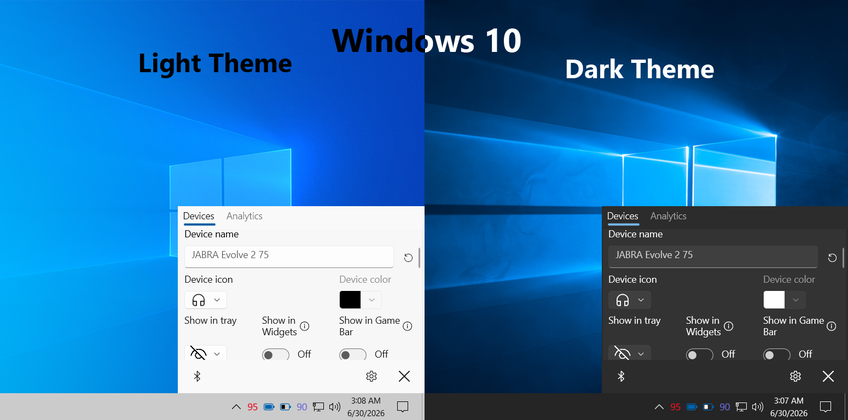Screen dimensions: 848x420
Task: Click the red 95 battery tray icon, light taskbar
Action: click(x=253, y=407)
